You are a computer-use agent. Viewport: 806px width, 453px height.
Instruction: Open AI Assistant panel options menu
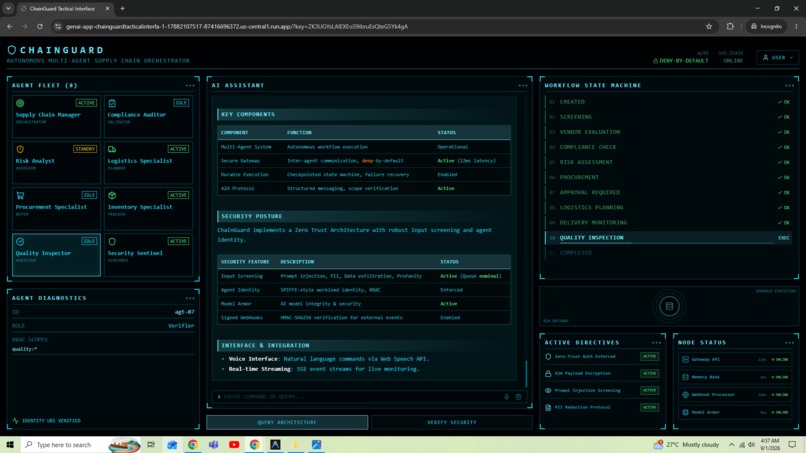pyautogui.click(x=523, y=85)
